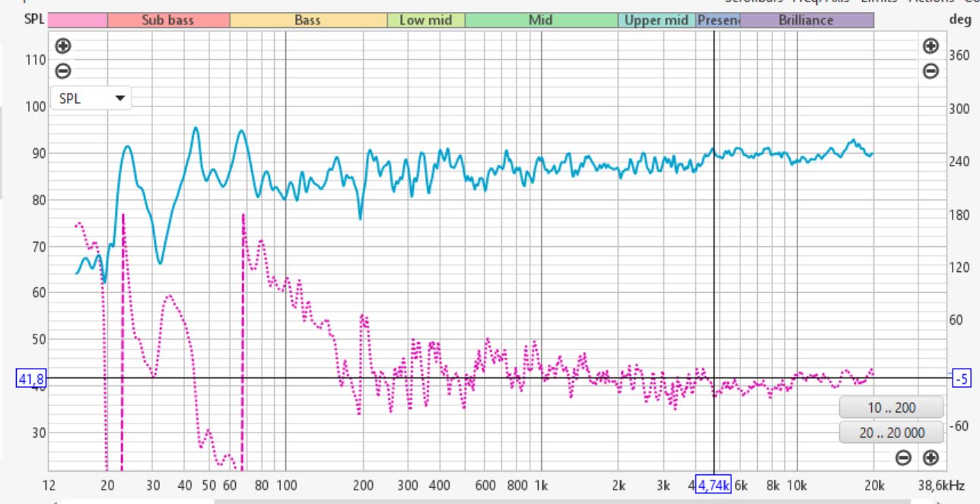Image resolution: width=980 pixels, height=504 pixels.
Task: Click the deg axis unit label
Action: [x=960, y=21]
